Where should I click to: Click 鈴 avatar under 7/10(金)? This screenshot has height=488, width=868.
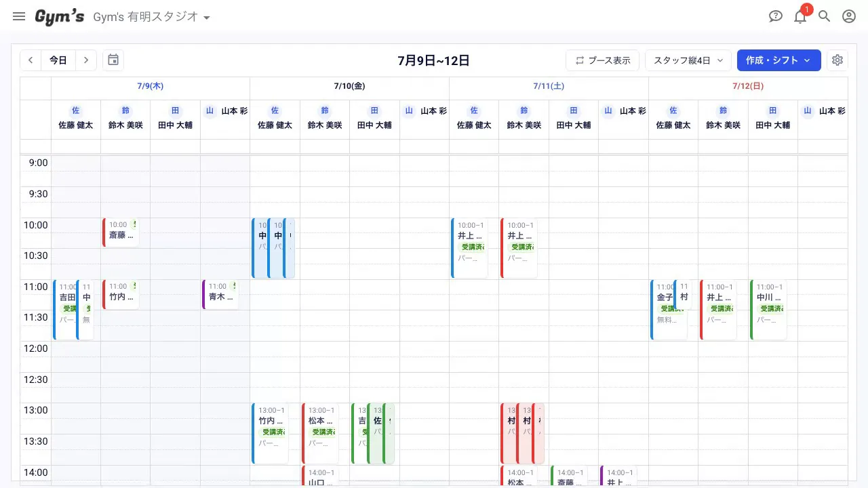click(325, 110)
